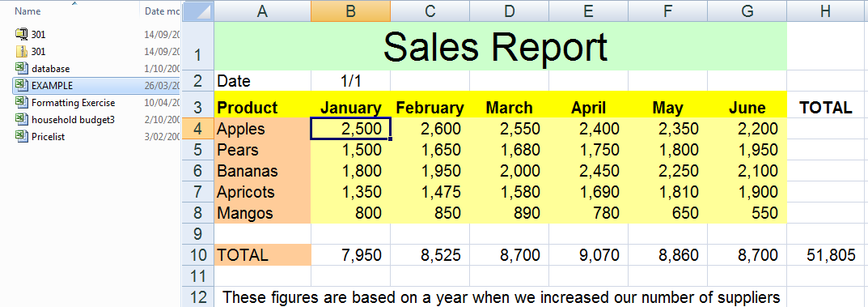Click the Formatting Exercise file icon
Image resolution: width=868 pixels, height=307 pixels.
click(21, 103)
